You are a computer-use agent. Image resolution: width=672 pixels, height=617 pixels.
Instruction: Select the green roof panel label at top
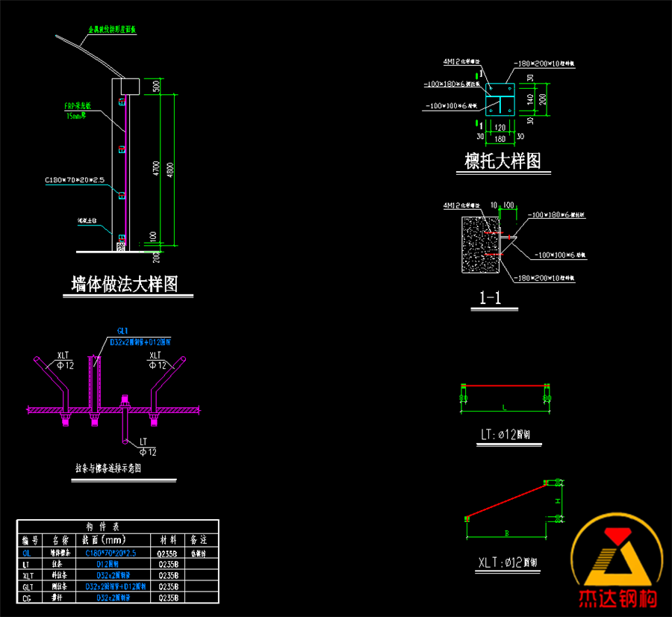click(x=112, y=30)
